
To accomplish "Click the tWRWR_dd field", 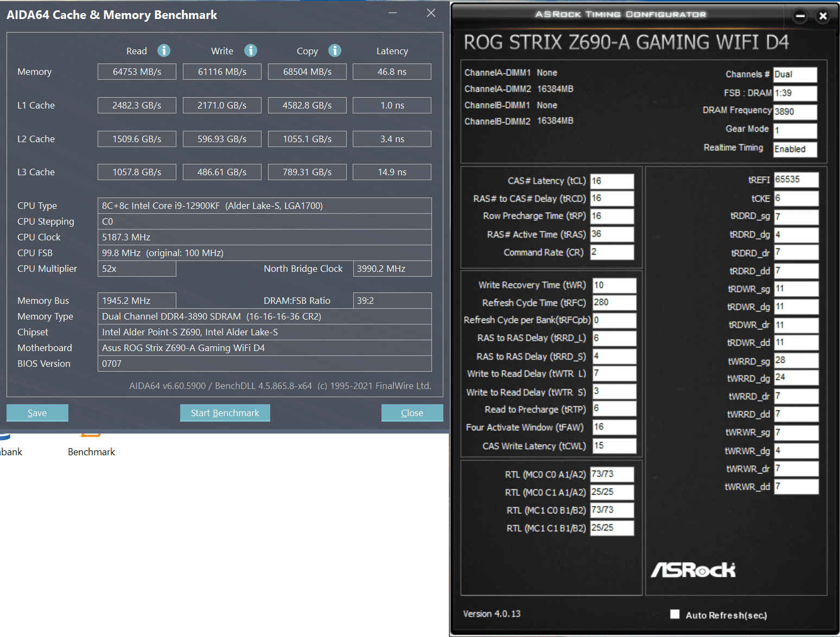I will coord(796,486).
